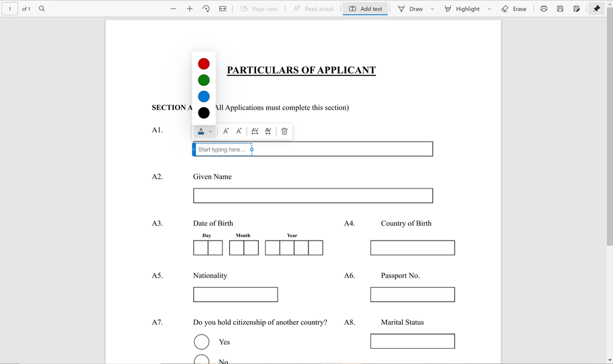Click the text box right resize handle
The image size is (613, 364).
(252, 150)
